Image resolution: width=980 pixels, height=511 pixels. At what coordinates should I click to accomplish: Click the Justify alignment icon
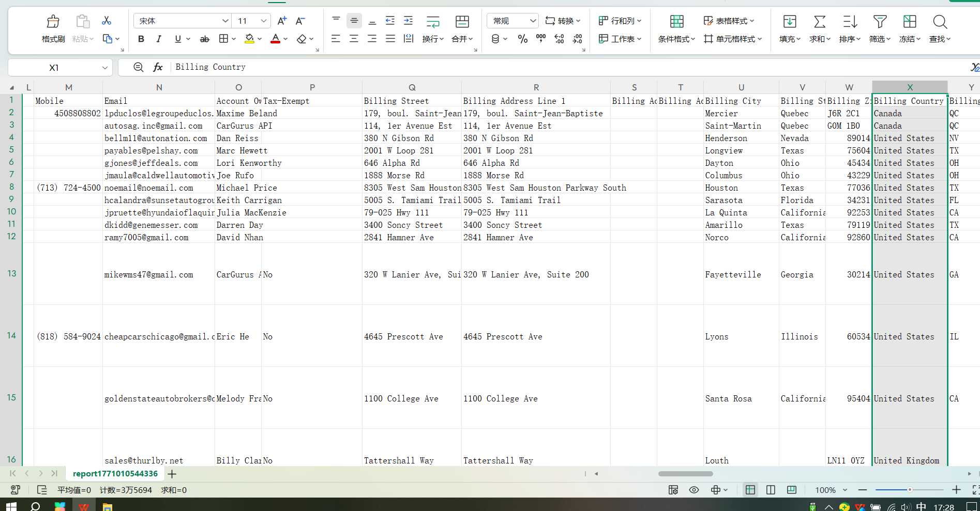coord(390,39)
